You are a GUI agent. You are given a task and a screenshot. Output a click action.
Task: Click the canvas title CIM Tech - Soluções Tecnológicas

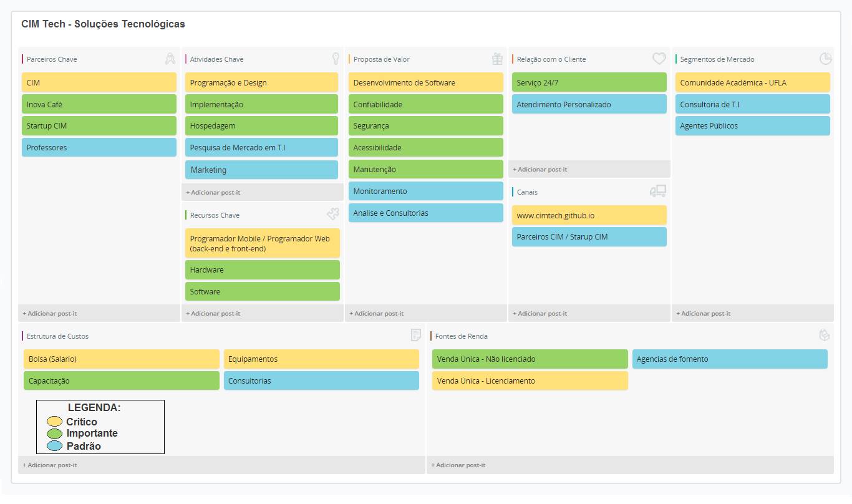pyautogui.click(x=103, y=24)
